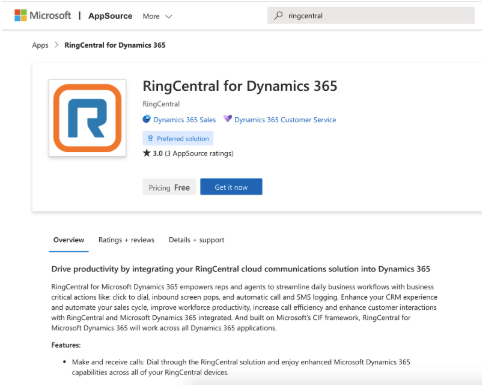Select RingCentral for Dynamics 365 breadcrumb text
The height and width of the screenshot is (388, 483).
[x=115, y=45]
